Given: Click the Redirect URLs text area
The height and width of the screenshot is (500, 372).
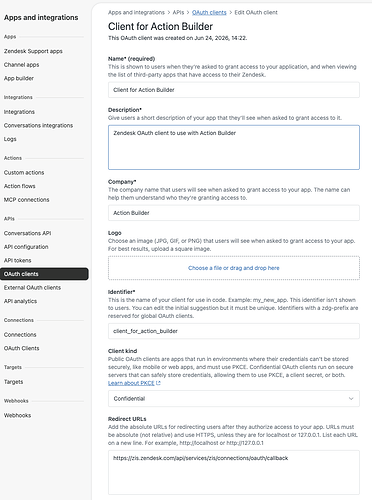Looking at the screenshot, I should 234,472.
